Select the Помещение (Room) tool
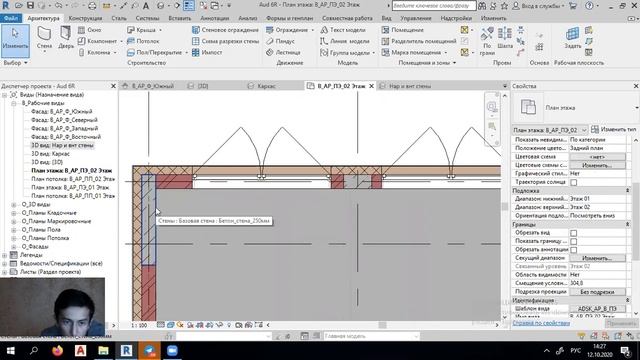The width and height of the screenshot is (640, 360). [x=402, y=30]
